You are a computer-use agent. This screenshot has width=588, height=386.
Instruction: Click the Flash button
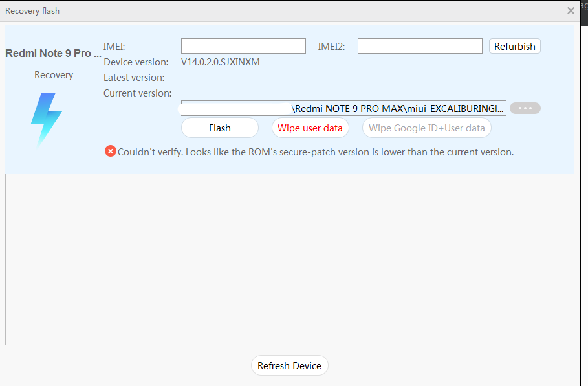(x=220, y=128)
